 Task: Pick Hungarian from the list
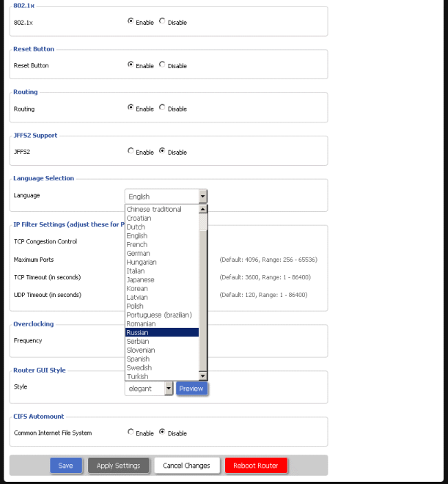(x=162, y=262)
